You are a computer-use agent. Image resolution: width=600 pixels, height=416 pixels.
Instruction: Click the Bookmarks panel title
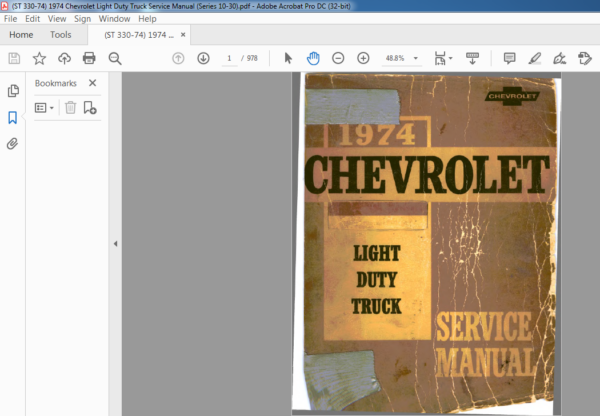(x=55, y=83)
